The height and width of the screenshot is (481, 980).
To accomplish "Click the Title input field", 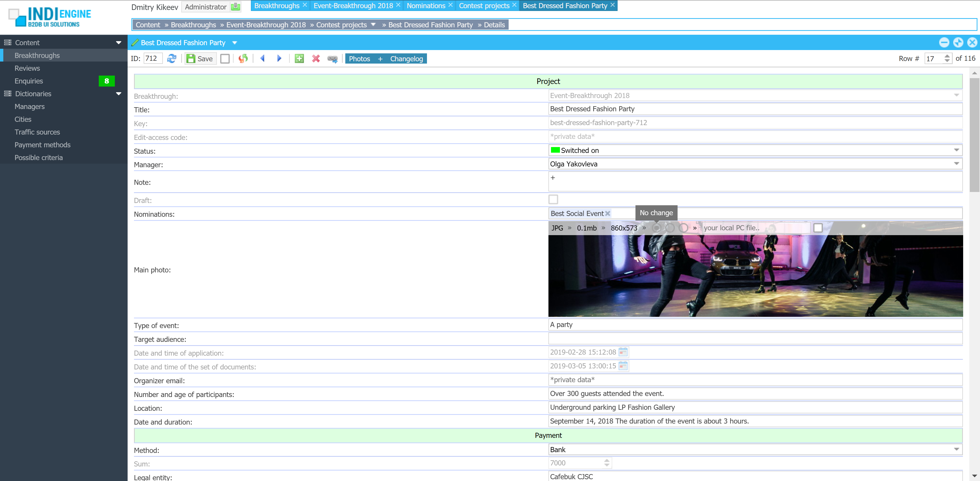I will pyautogui.click(x=755, y=109).
